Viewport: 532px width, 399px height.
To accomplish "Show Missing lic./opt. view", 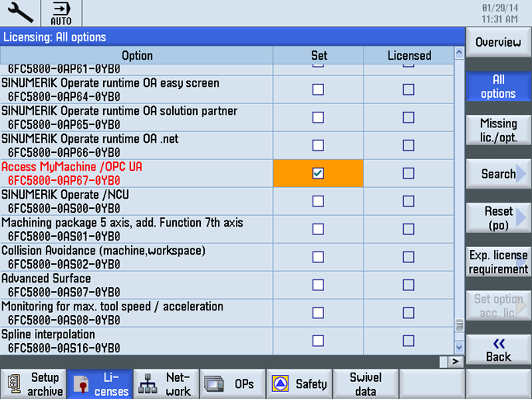I will click(498, 130).
